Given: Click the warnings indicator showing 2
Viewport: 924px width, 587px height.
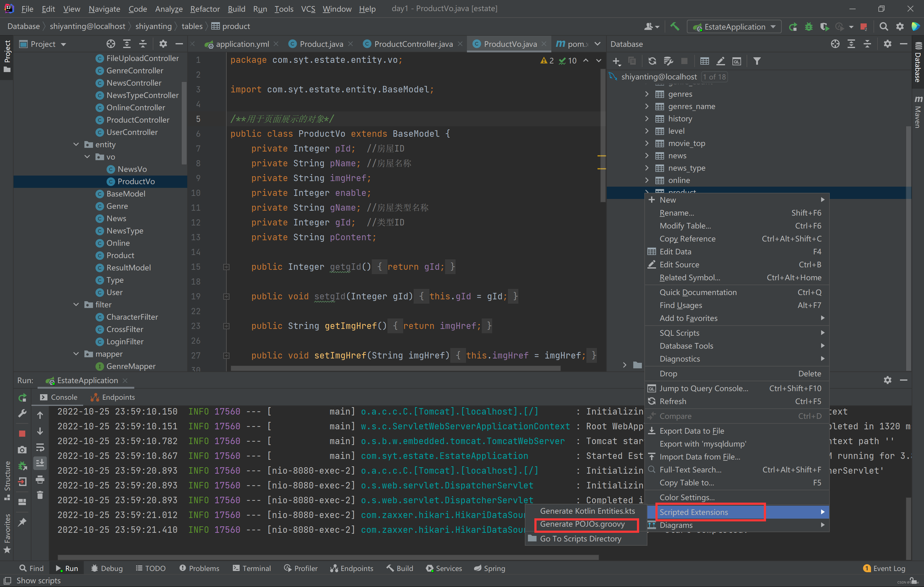Looking at the screenshot, I should point(547,60).
